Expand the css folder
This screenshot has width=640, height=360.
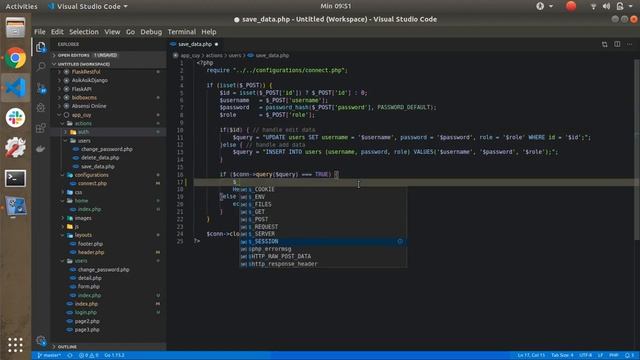pyautogui.click(x=108, y=192)
